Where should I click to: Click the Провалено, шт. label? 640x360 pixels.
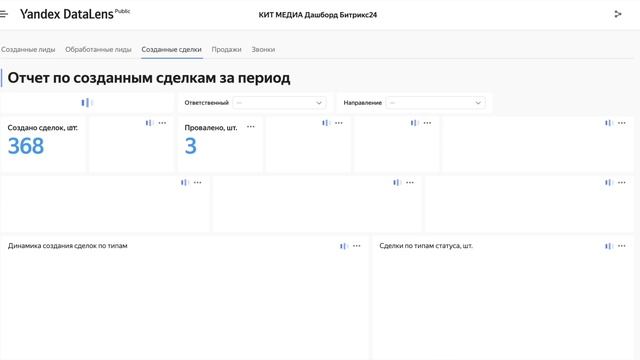(211, 128)
